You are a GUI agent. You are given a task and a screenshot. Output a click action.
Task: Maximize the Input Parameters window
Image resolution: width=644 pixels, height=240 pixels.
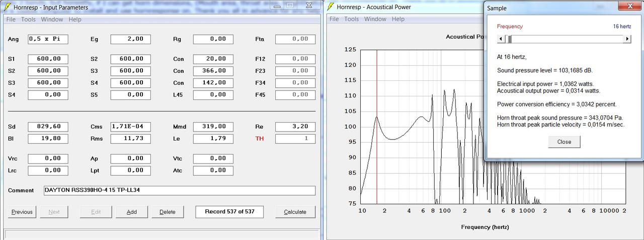[291, 6]
